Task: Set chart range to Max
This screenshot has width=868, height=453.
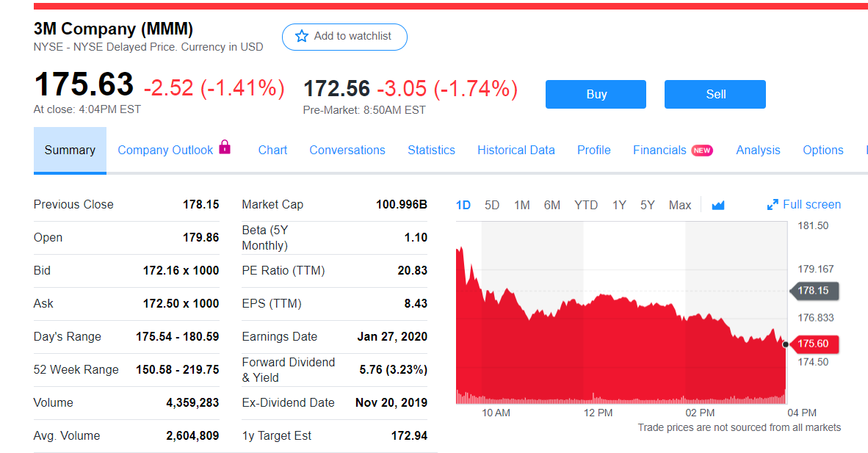Action: coord(680,206)
